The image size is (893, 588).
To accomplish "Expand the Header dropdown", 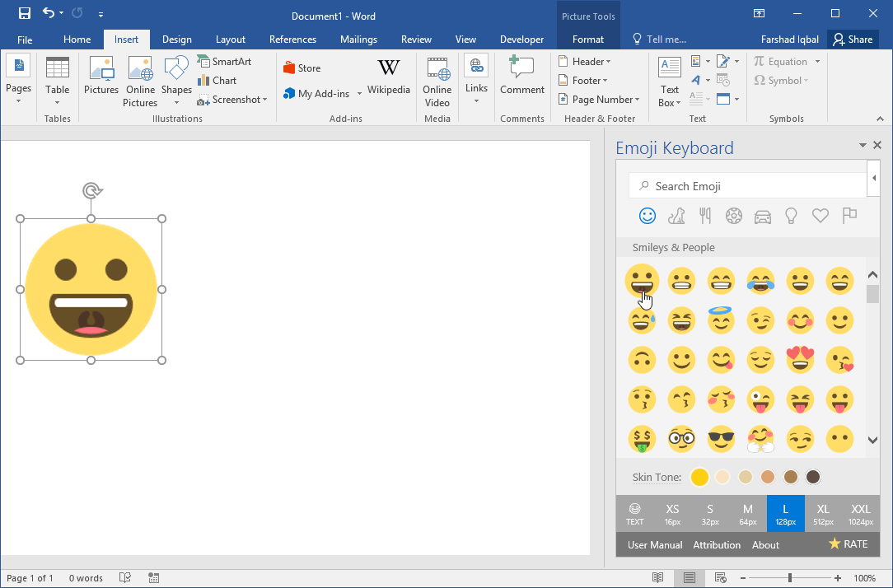I will (585, 62).
